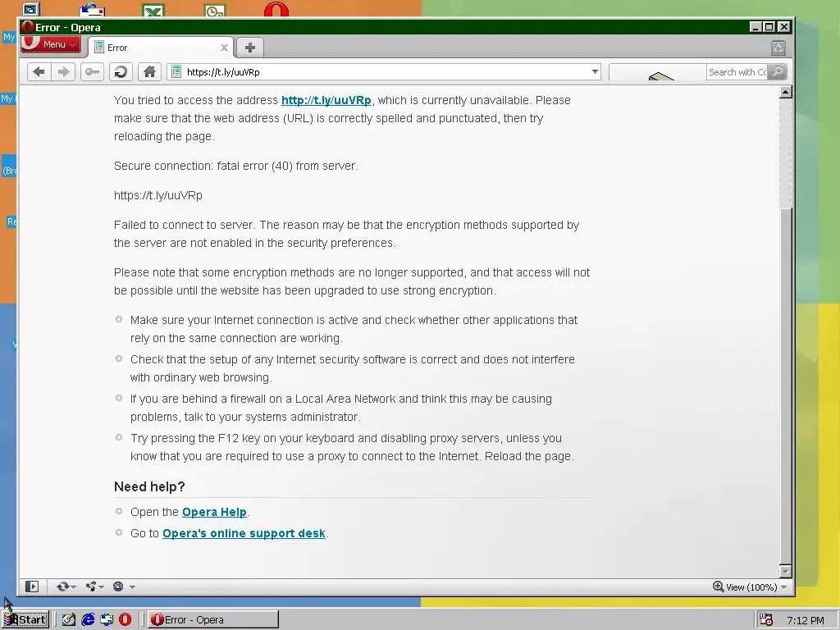
Task: Open a new tab with the plus button
Action: coord(249,48)
